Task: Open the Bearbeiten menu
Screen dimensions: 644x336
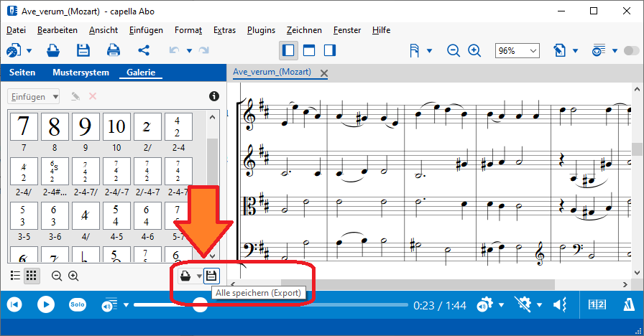Action: (x=57, y=30)
